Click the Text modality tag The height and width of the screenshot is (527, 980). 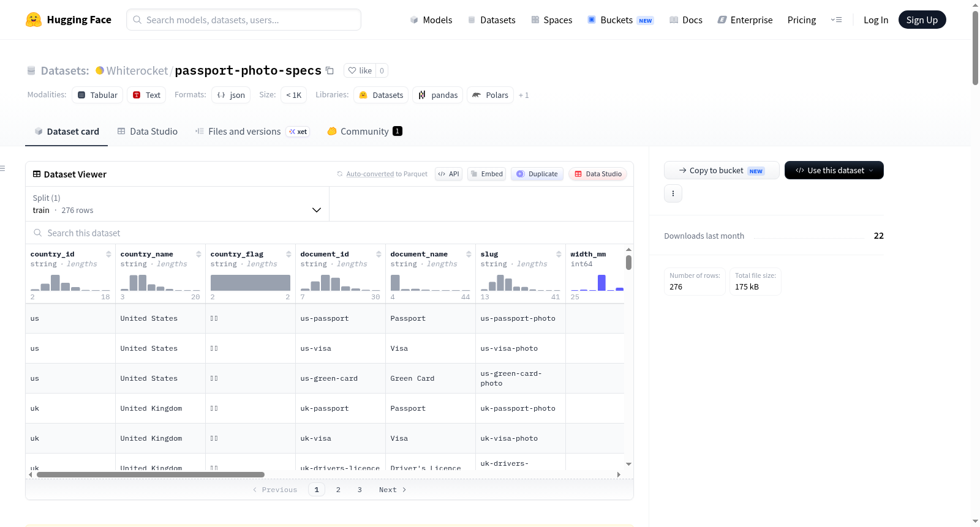pos(146,95)
